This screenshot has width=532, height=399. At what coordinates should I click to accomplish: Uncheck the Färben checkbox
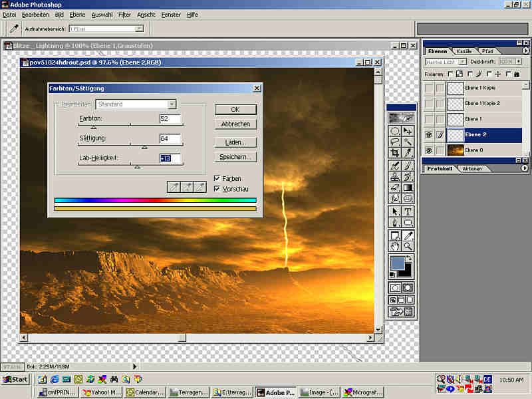[217, 178]
